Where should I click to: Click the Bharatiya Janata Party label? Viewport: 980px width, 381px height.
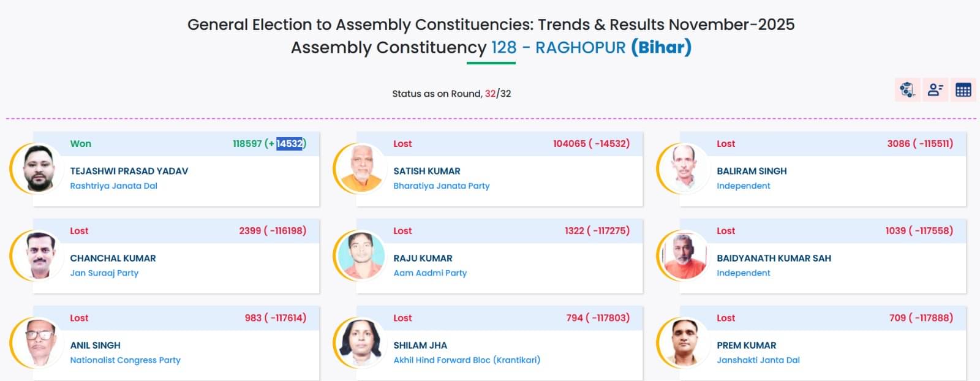pyautogui.click(x=441, y=186)
